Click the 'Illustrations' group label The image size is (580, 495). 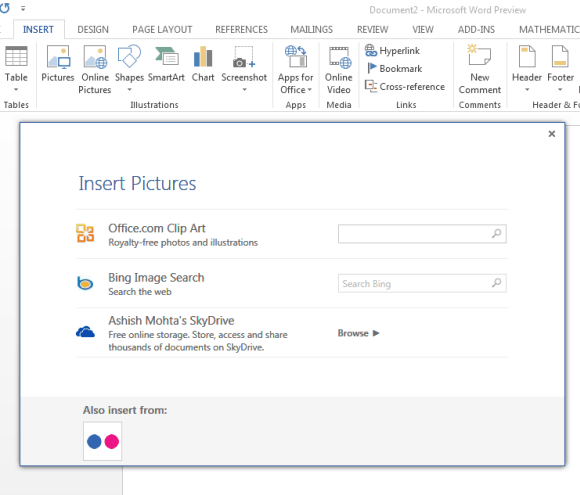click(154, 105)
